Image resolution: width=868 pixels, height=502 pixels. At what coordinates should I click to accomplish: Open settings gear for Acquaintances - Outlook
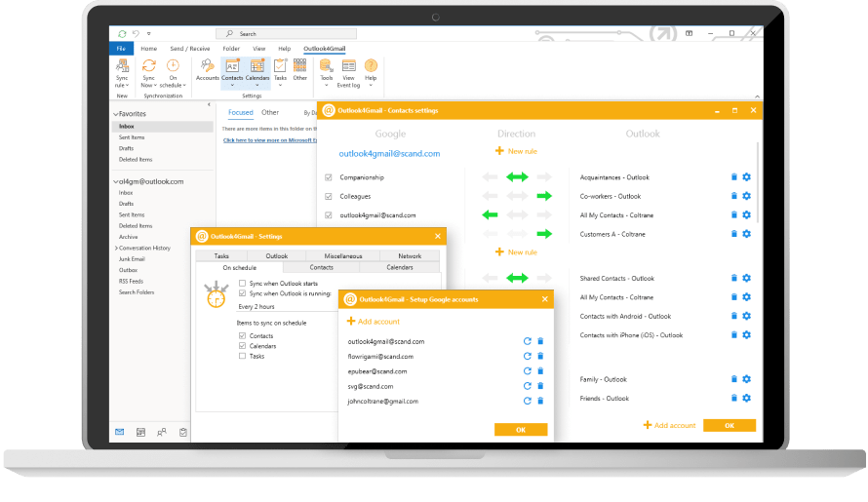click(747, 177)
